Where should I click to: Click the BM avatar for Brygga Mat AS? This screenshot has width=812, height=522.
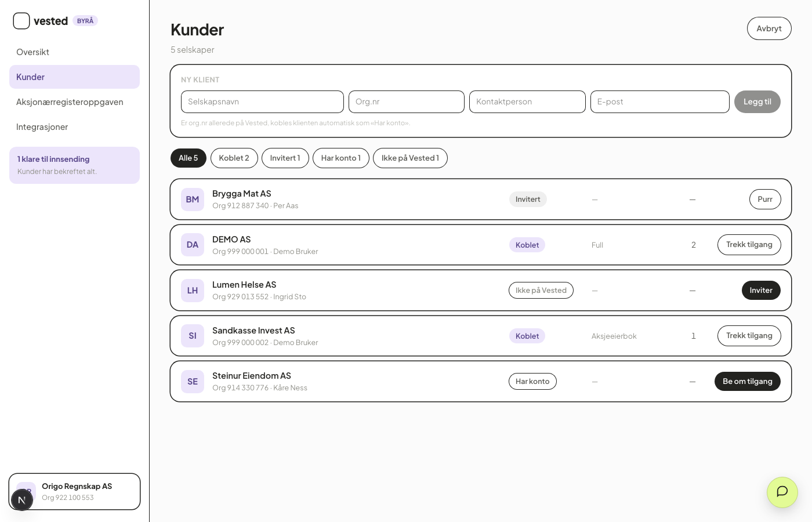click(x=193, y=200)
